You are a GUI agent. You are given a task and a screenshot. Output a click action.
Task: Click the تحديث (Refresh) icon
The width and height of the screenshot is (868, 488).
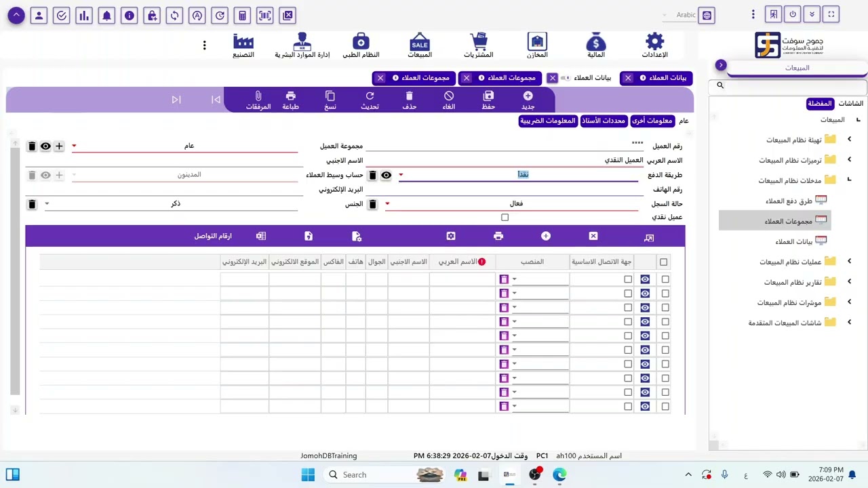[370, 96]
